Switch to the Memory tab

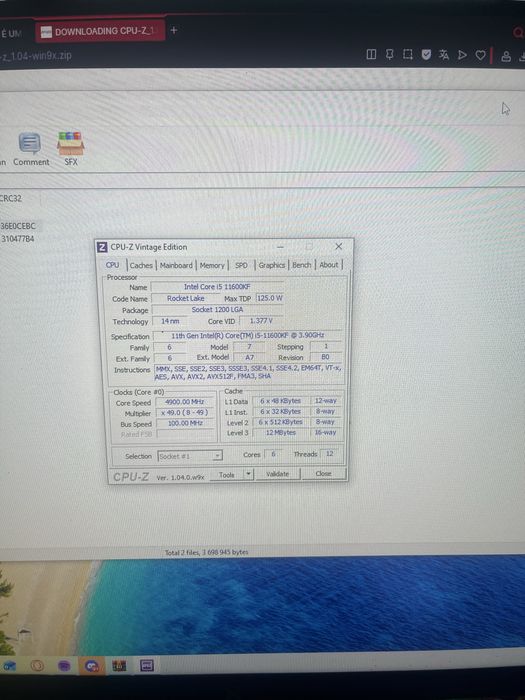212,265
